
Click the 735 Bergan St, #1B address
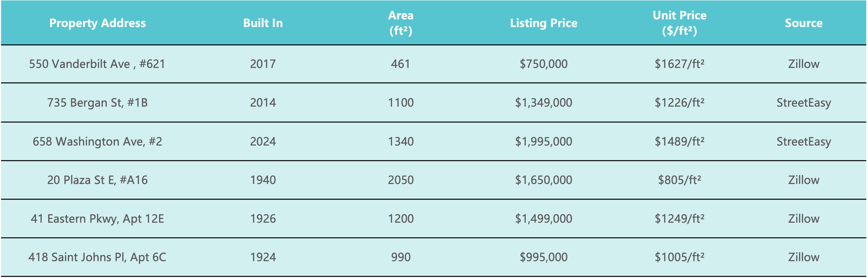click(x=97, y=103)
